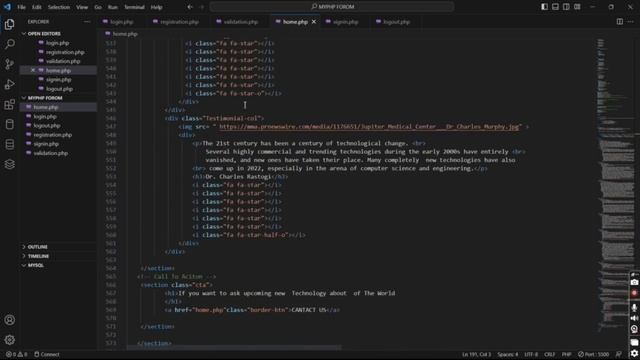Click the microphone icon in recorder overlay
Screen dimensions: 640x360
point(634,308)
